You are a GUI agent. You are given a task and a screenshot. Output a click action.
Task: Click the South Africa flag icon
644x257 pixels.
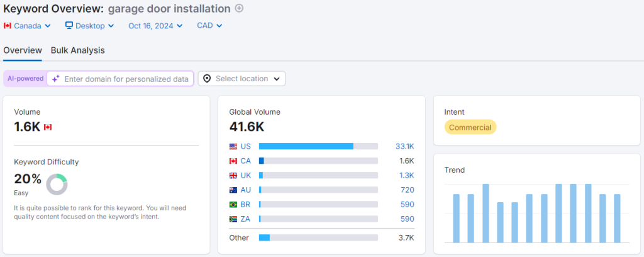(x=233, y=219)
